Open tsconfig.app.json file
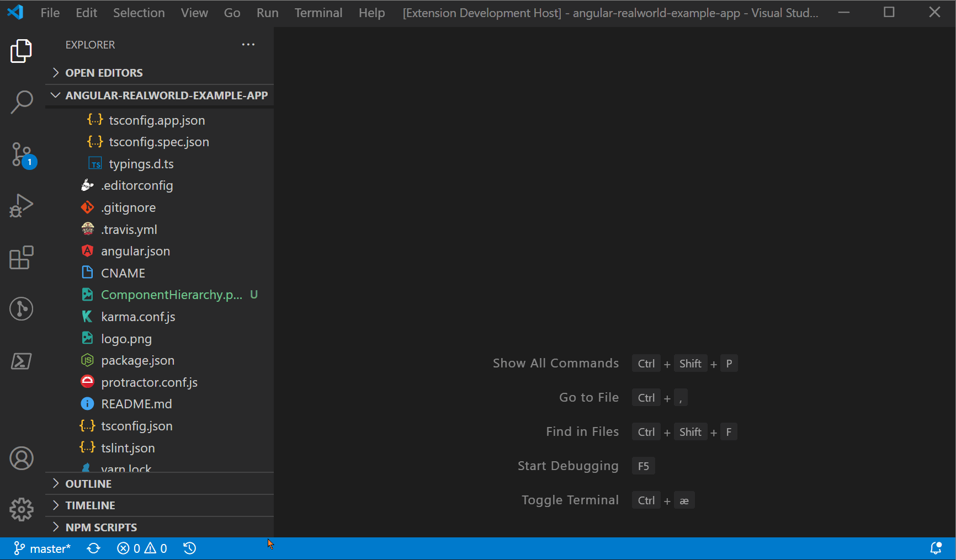This screenshot has width=956, height=560. [x=160, y=120]
